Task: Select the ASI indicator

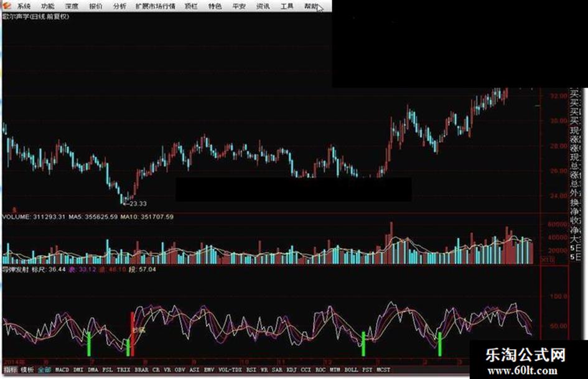Action: 194,370
